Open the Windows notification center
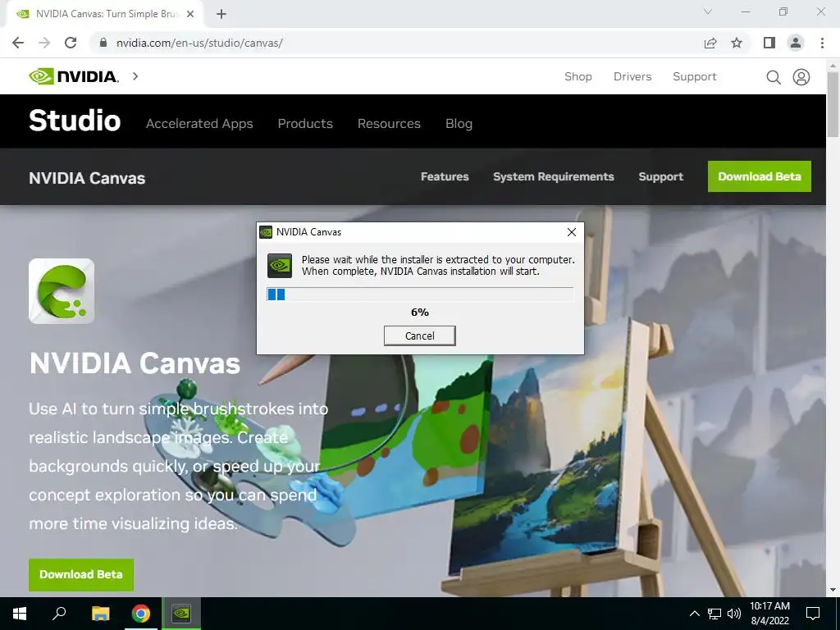The image size is (840, 630). click(813, 614)
